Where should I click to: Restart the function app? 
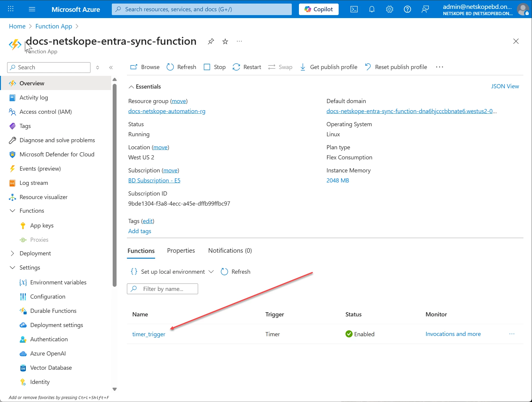tap(247, 67)
